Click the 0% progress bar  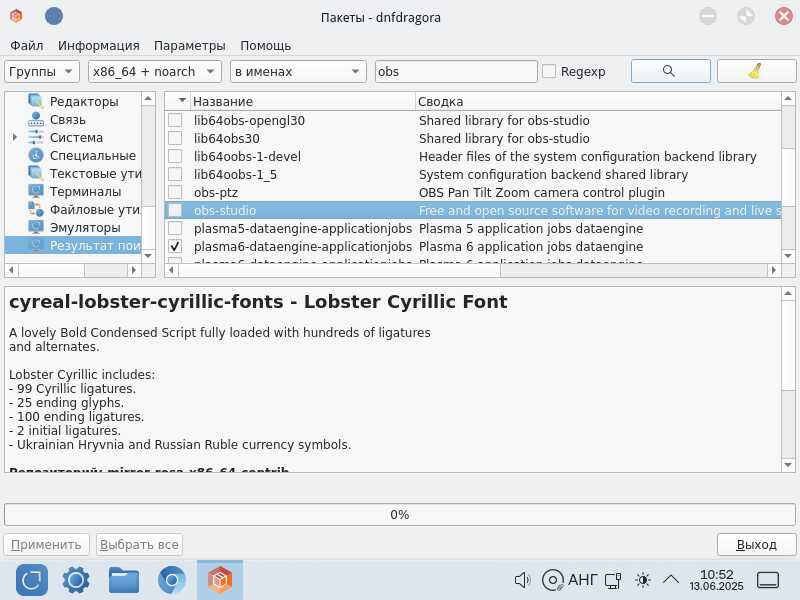coord(400,514)
